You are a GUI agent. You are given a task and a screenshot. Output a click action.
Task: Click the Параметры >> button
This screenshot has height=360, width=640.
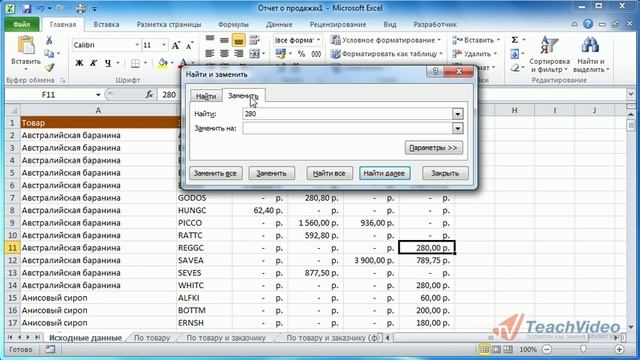pyautogui.click(x=433, y=148)
